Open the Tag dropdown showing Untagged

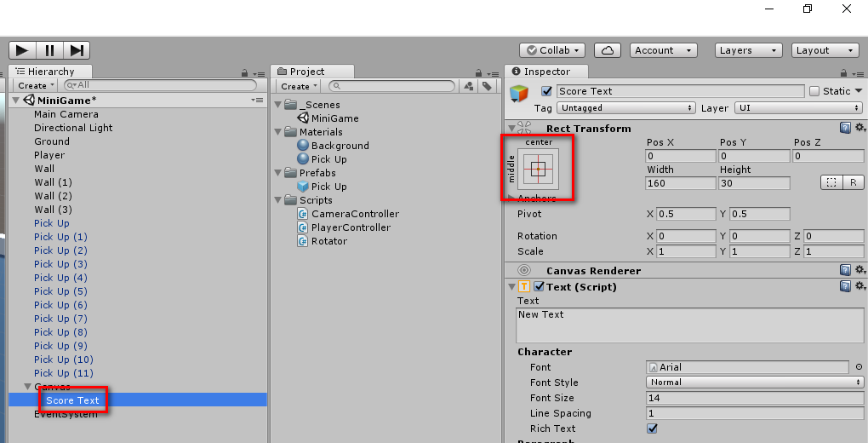625,107
